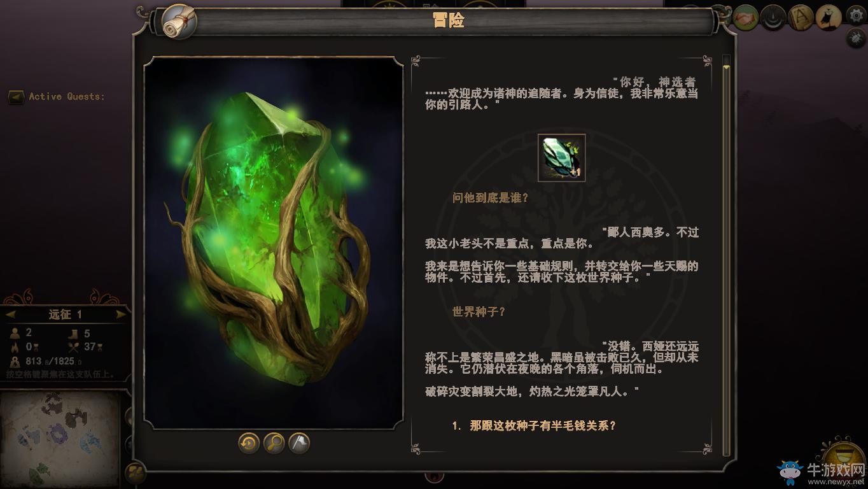868x489 pixels.
Task: Click the circular arrow replay icon
Action: click(249, 443)
